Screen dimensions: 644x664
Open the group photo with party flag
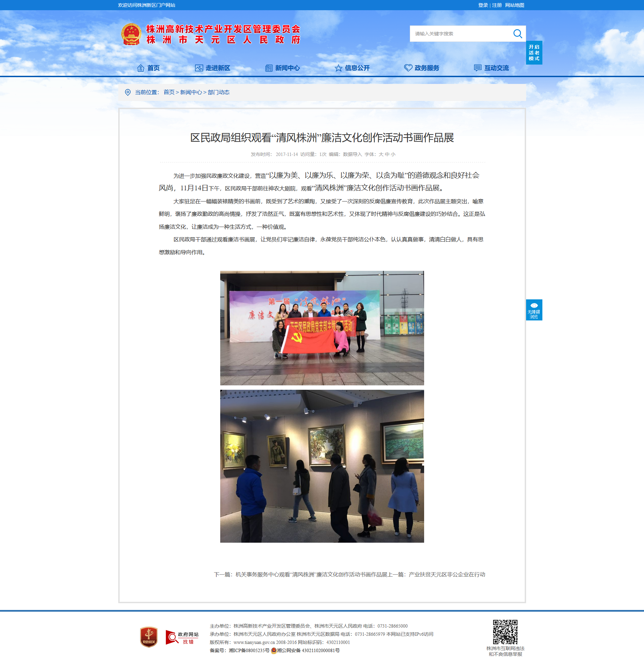[322, 328]
